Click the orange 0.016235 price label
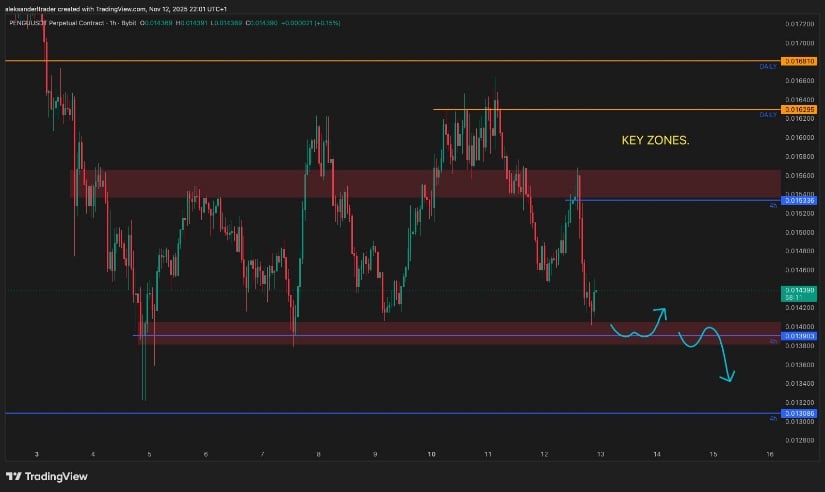 [x=800, y=109]
